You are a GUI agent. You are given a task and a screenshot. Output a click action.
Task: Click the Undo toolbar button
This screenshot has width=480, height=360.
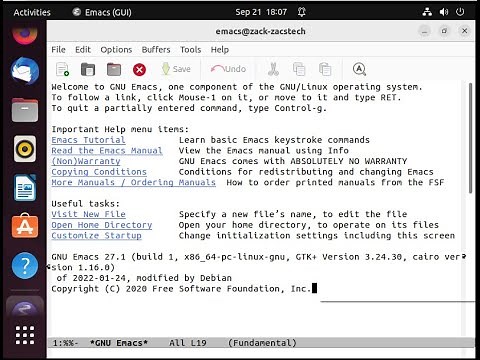click(228, 69)
